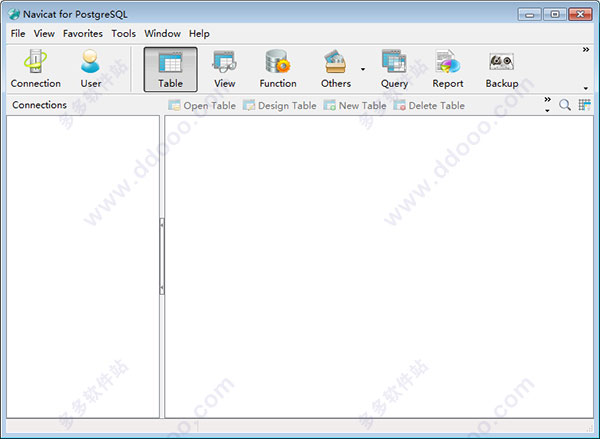This screenshot has height=439, width=600.
Task: Click the Backup toolbar icon
Action: point(502,69)
